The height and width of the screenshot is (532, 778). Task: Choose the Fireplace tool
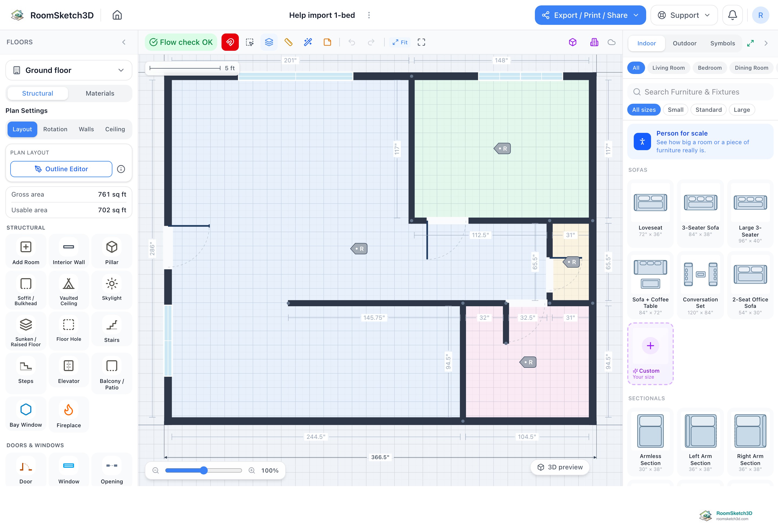pos(69,415)
